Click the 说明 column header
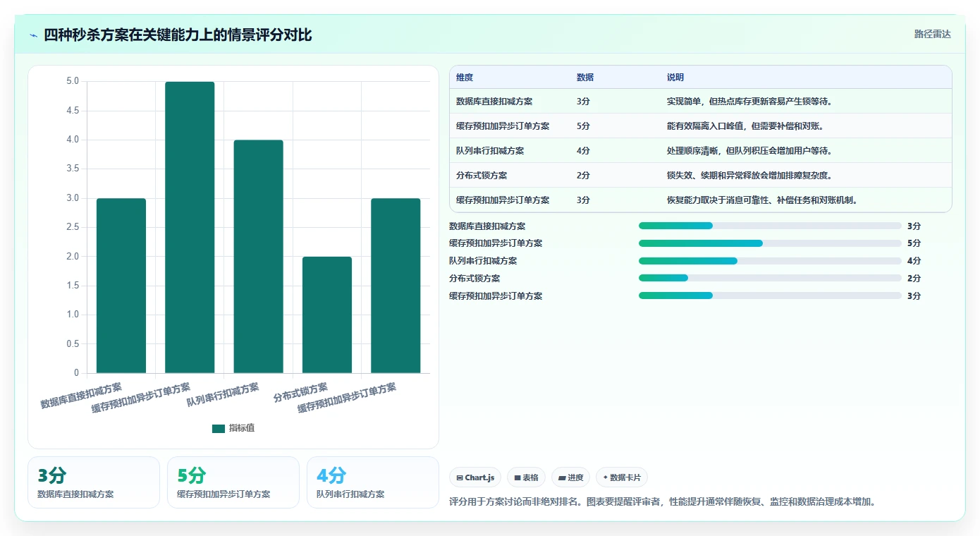Image resolution: width=980 pixels, height=536 pixels. point(675,78)
